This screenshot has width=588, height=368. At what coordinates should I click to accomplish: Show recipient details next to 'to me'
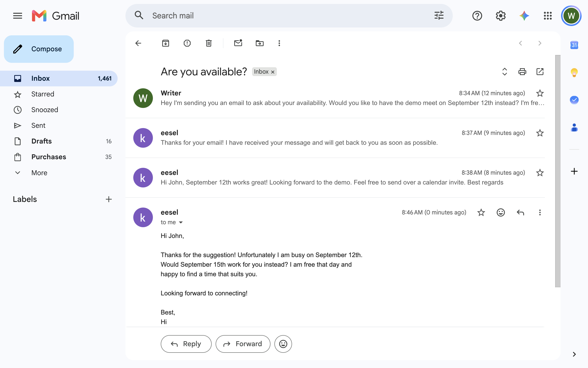pyautogui.click(x=181, y=223)
